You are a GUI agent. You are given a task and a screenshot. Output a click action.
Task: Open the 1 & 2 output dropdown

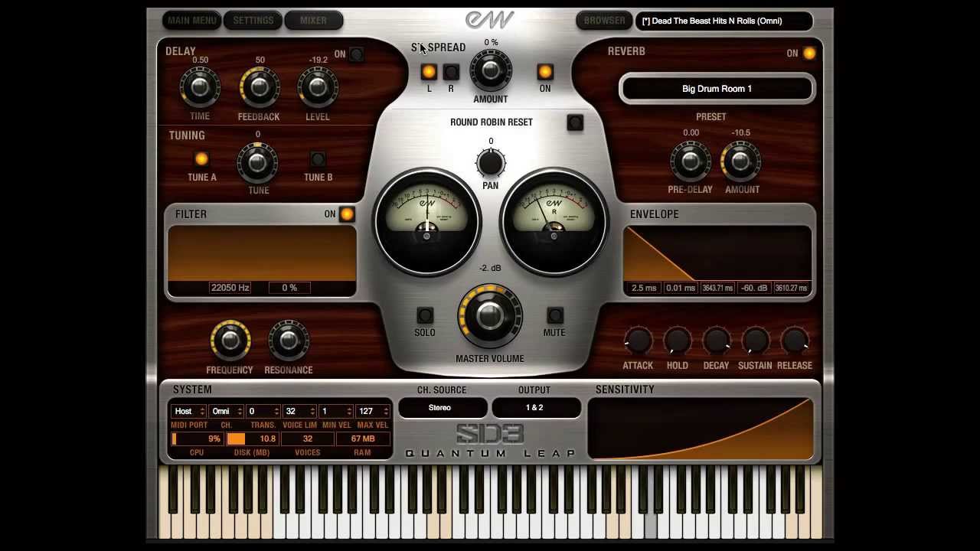[x=535, y=408]
